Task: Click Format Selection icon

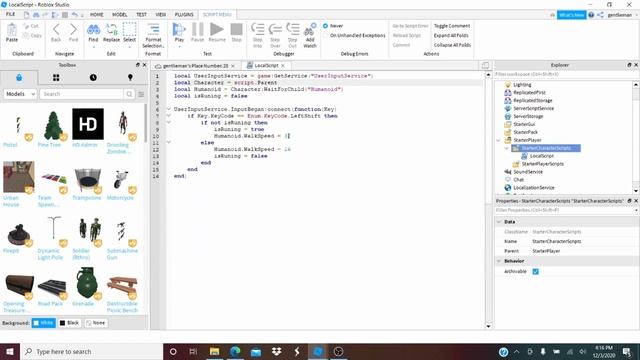Action: tap(153, 29)
